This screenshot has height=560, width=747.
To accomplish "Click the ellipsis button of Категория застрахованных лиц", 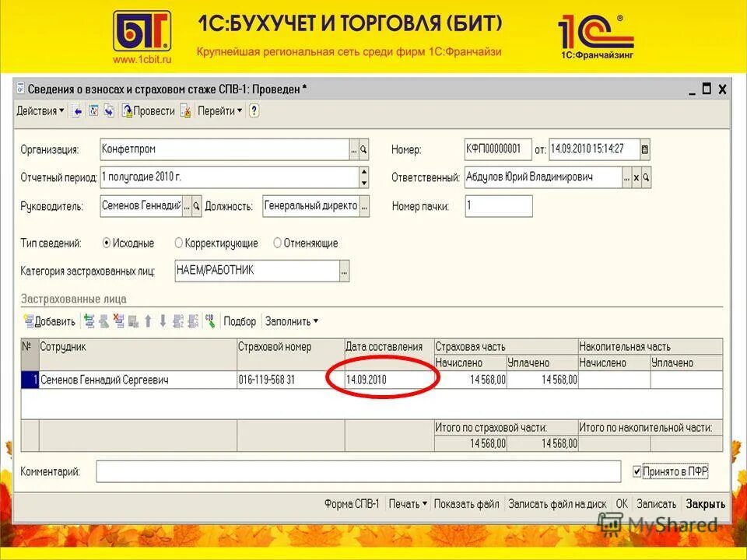I will point(344,271).
